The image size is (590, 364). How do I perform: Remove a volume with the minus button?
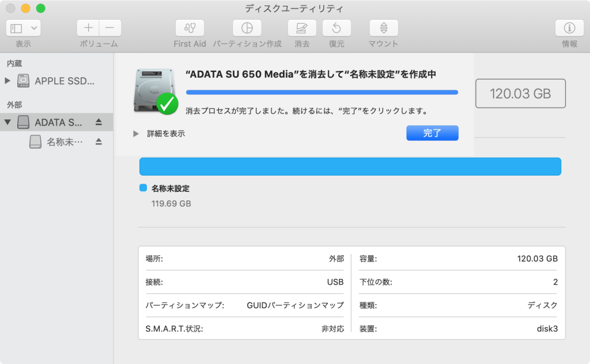coord(110,28)
